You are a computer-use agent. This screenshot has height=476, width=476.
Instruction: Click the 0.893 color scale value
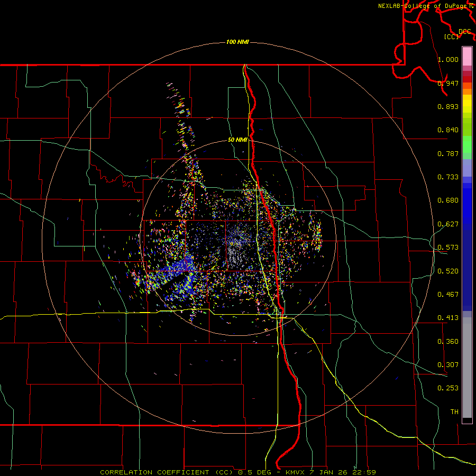coord(448,106)
